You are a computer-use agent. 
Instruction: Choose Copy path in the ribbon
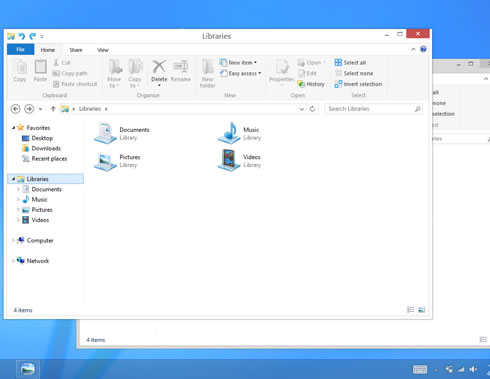point(70,73)
